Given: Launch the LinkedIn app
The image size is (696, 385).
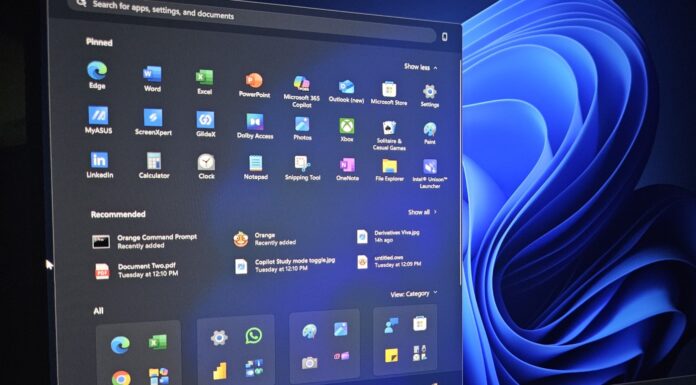Looking at the screenshot, I should click(x=99, y=165).
